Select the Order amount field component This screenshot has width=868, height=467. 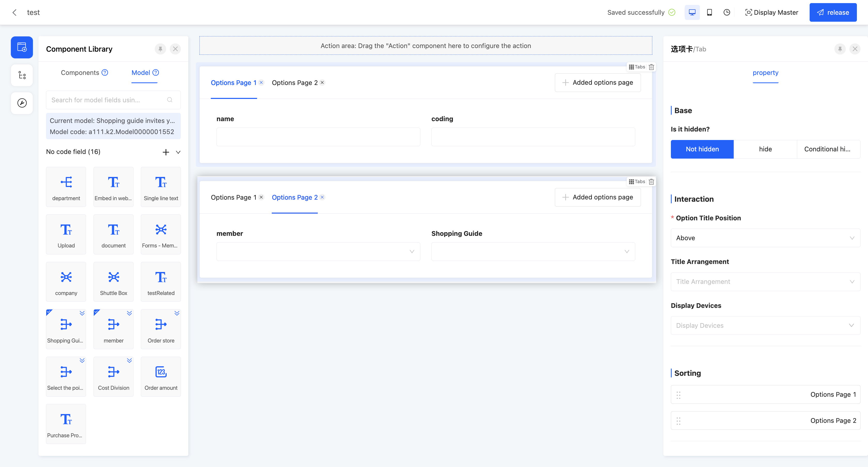(x=161, y=376)
